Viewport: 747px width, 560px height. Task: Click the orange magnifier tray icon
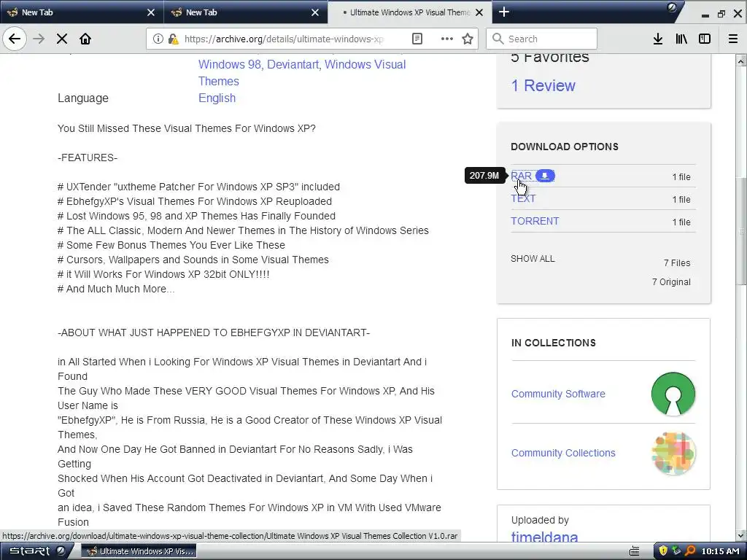point(690,551)
